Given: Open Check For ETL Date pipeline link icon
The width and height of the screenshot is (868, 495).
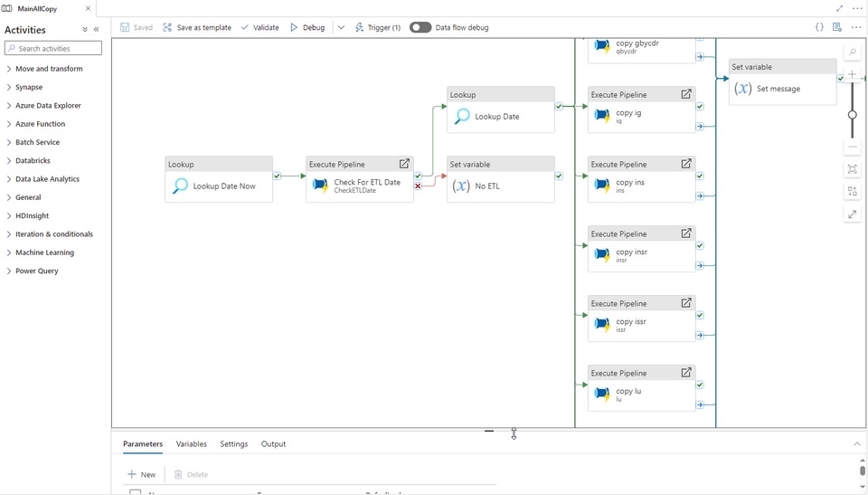Looking at the screenshot, I should tap(404, 164).
